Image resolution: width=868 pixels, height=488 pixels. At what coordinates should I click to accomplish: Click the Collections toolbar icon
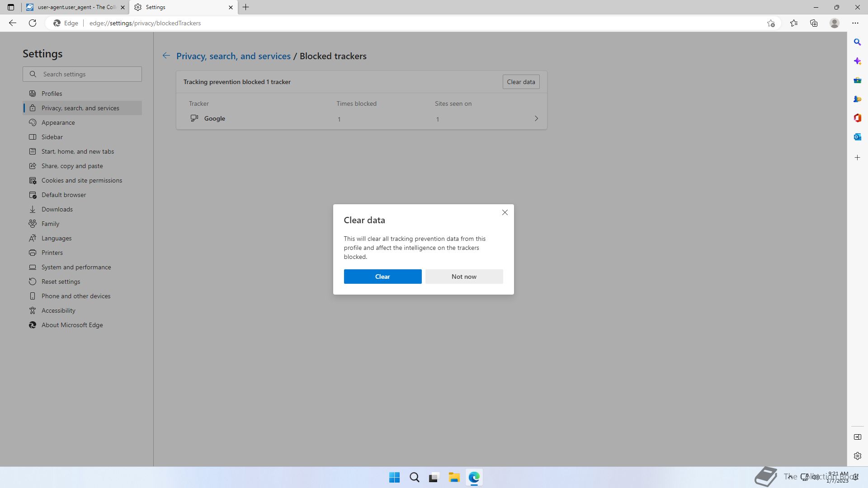[x=814, y=23]
